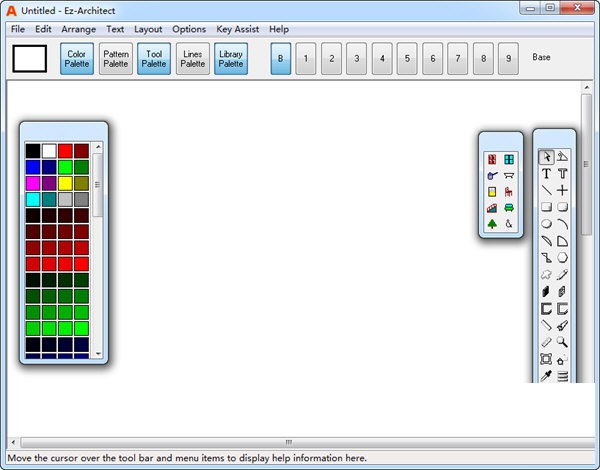Open the Arrange menu
Screen dimensions: 600x470
[x=79, y=29]
